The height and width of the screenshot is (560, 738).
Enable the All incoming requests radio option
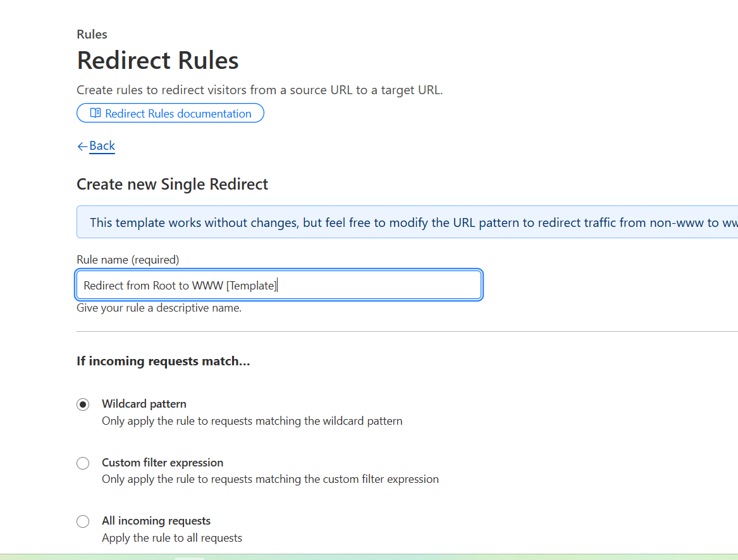(83, 521)
